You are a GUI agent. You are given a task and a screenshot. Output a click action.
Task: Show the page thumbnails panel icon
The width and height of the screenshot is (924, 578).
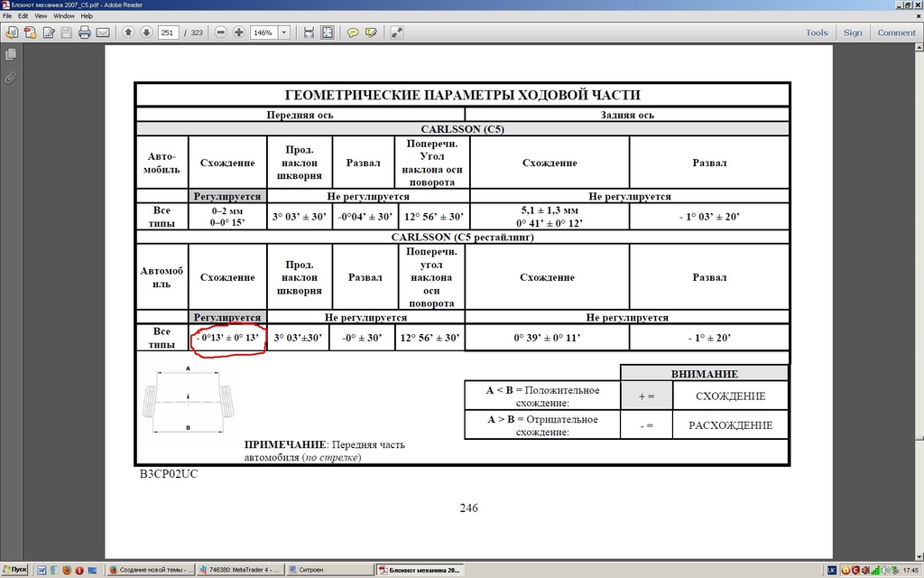pos(11,54)
